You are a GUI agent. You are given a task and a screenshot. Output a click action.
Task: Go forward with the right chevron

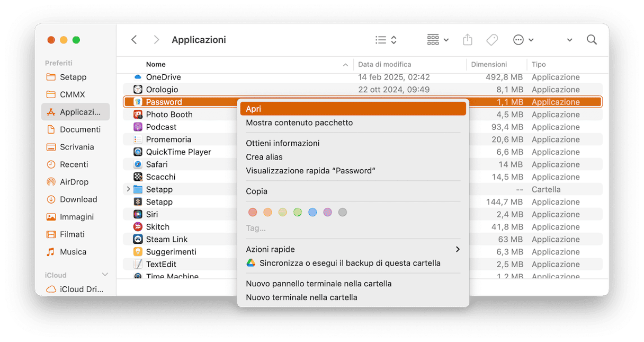tap(156, 40)
